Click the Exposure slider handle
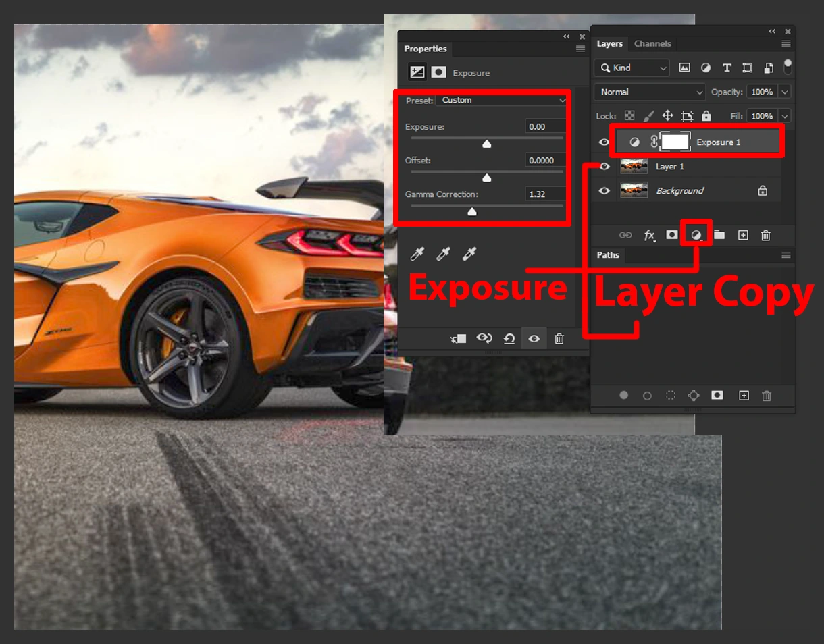The image size is (824, 644). 486,144
